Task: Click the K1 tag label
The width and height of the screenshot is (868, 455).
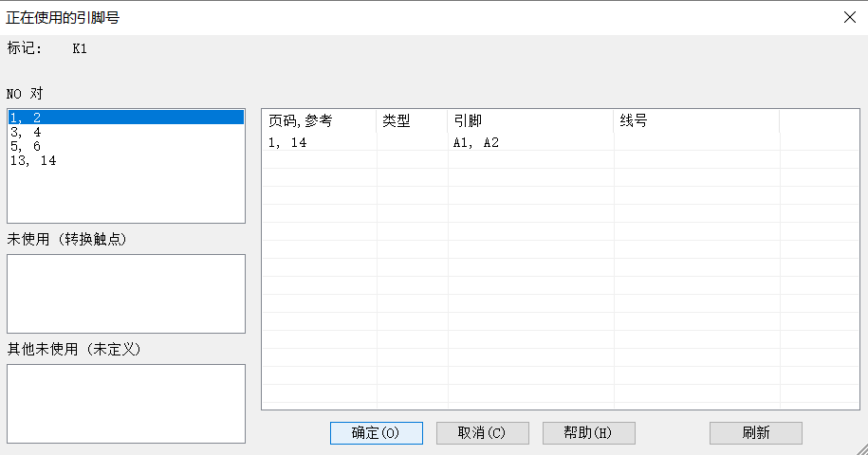Action: point(80,48)
